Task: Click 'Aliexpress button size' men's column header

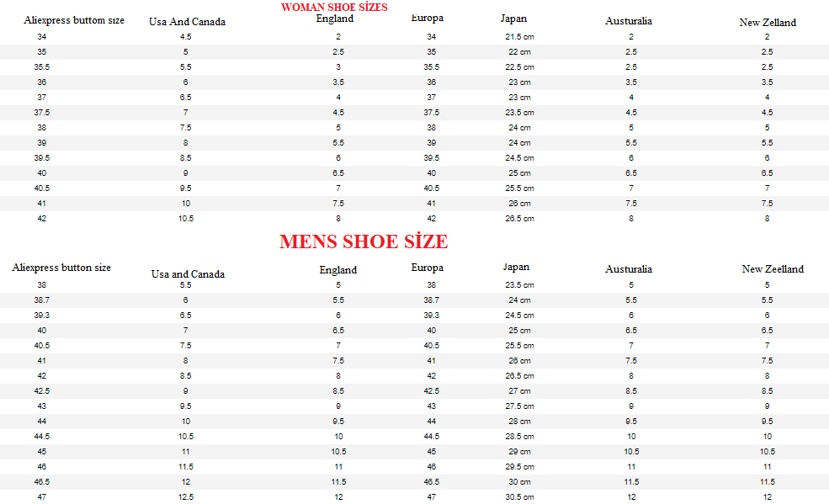Action: [x=61, y=268]
